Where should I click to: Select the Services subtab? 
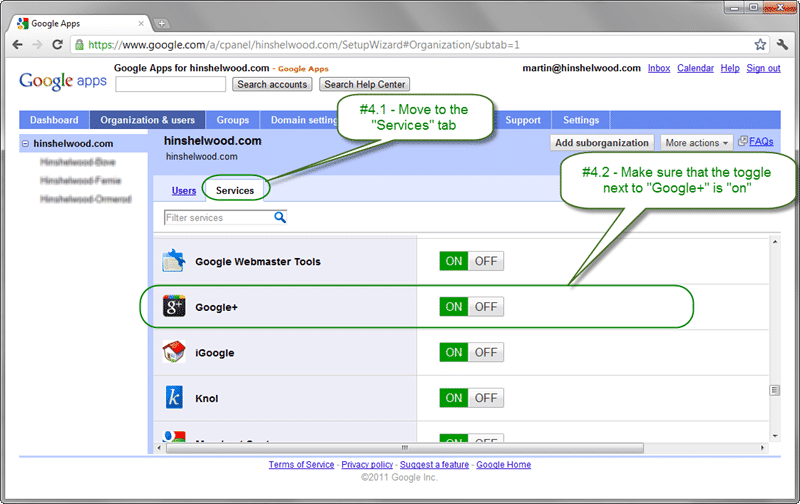pos(235,190)
